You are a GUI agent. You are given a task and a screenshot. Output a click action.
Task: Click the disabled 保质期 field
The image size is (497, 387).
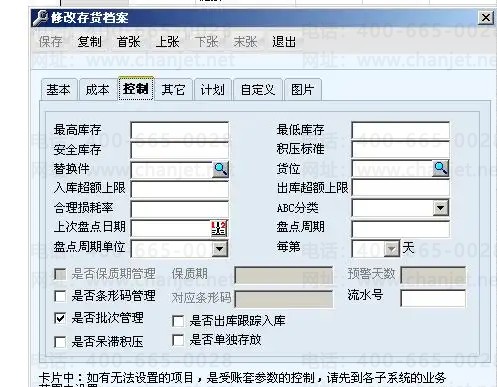(284, 275)
